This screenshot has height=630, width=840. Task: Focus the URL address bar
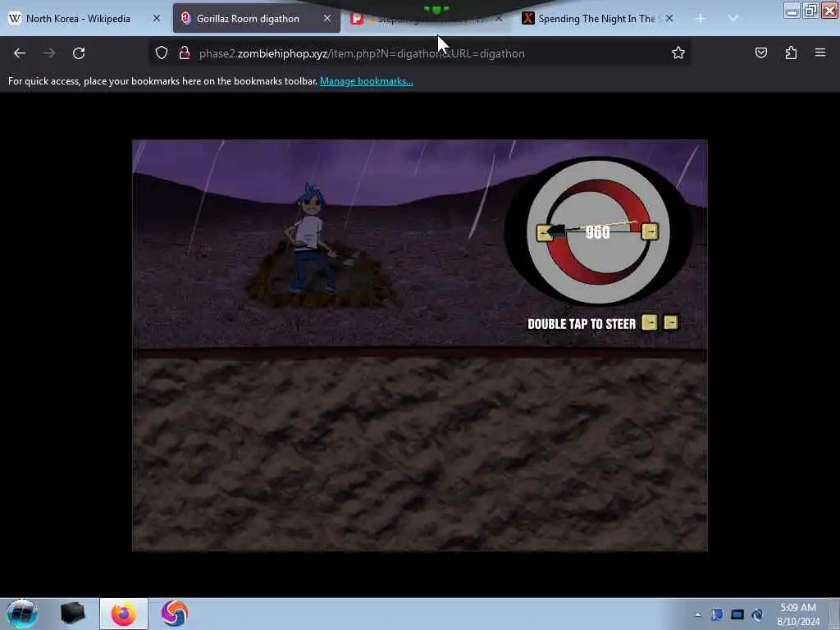pyautogui.click(x=419, y=53)
